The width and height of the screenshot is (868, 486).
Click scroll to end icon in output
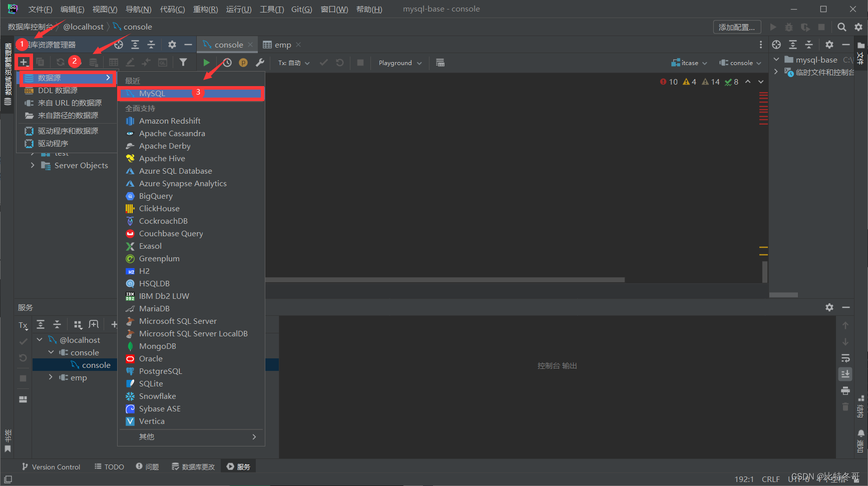pyautogui.click(x=845, y=374)
